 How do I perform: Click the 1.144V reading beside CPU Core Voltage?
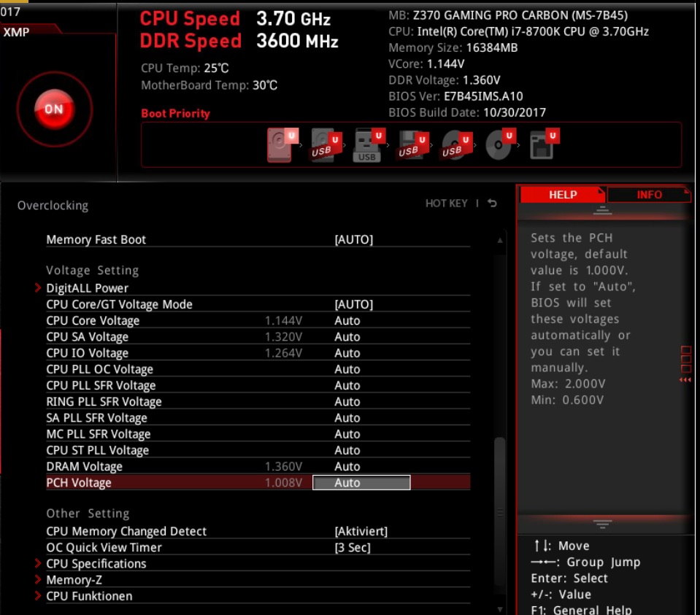[x=283, y=321]
